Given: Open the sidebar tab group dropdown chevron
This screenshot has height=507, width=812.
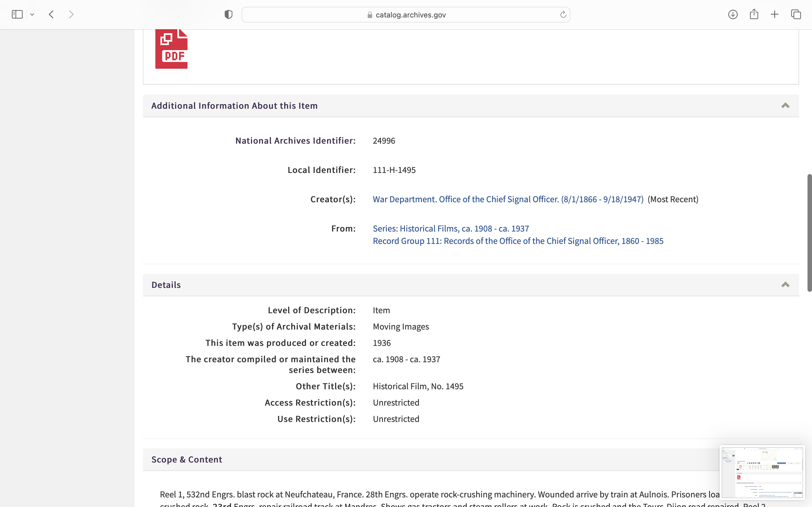Looking at the screenshot, I should (32, 14).
